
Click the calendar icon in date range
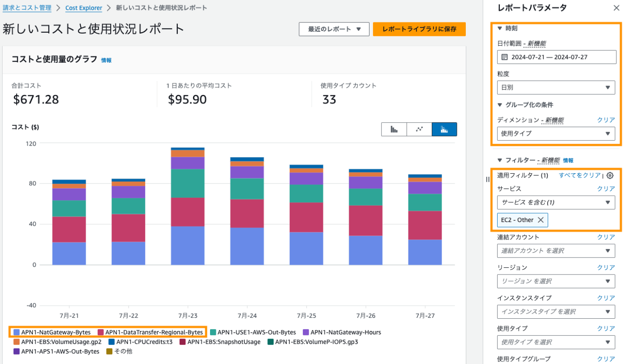coord(504,57)
